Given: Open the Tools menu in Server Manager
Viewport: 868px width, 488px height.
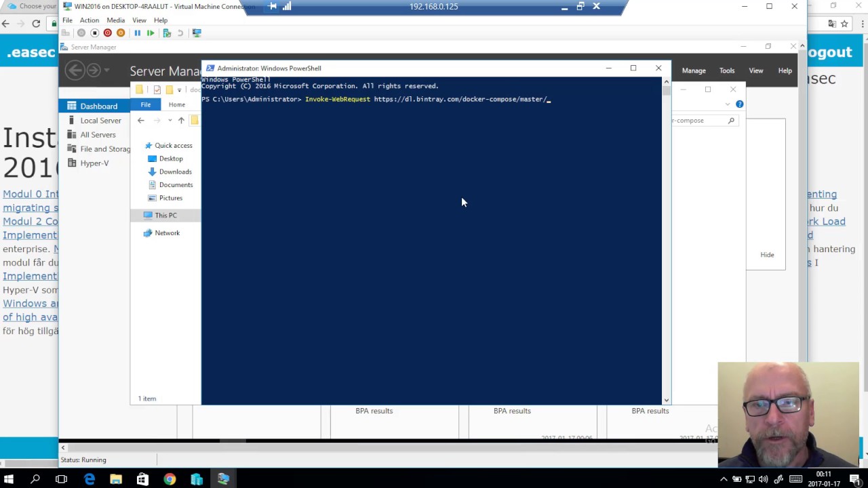Looking at the screenshot, I should pos(726,70).
